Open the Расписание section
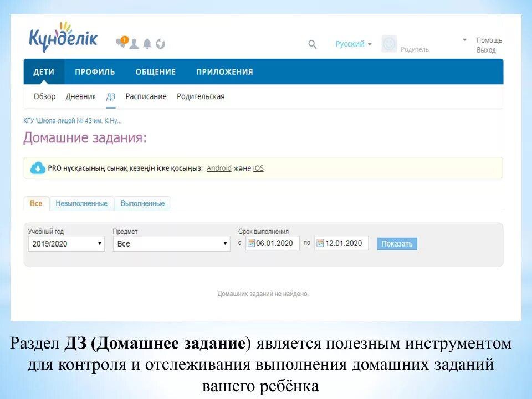Viewport: 532px width, 399px height. coord(146,96)
